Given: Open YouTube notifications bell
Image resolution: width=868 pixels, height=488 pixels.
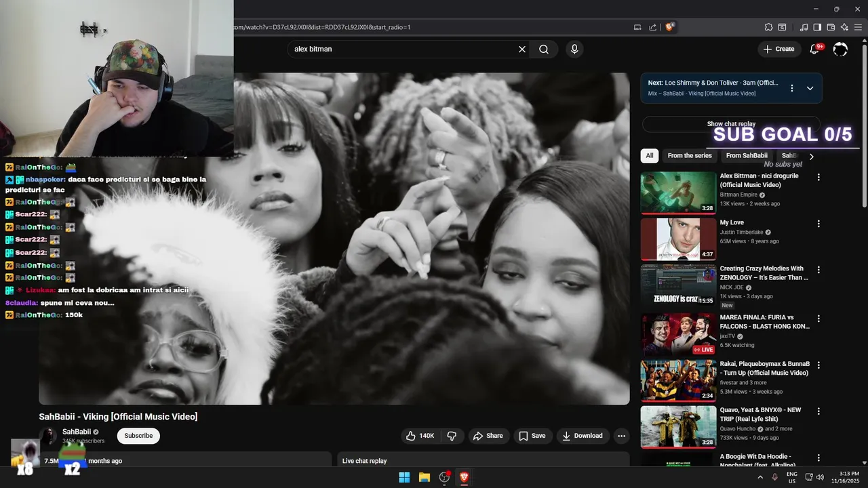Looking at the screenshot, I should [816, 49].
